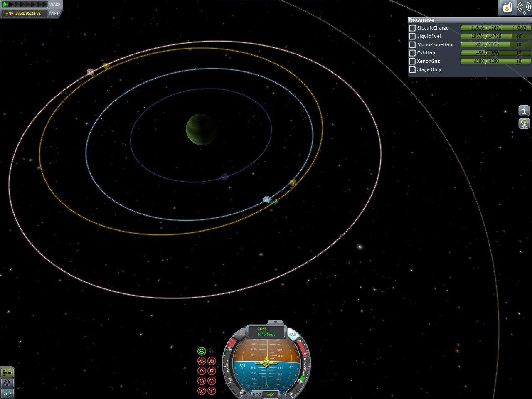532x399 pixels.
Task: Tick the MonoPropellant checkbox
Action: [412, 44]
